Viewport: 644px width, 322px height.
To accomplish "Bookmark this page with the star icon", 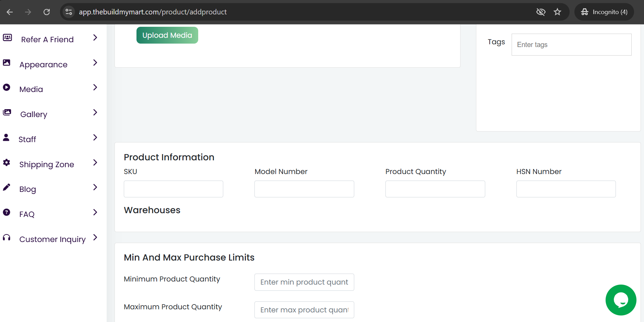I will [x=558, y=12].
